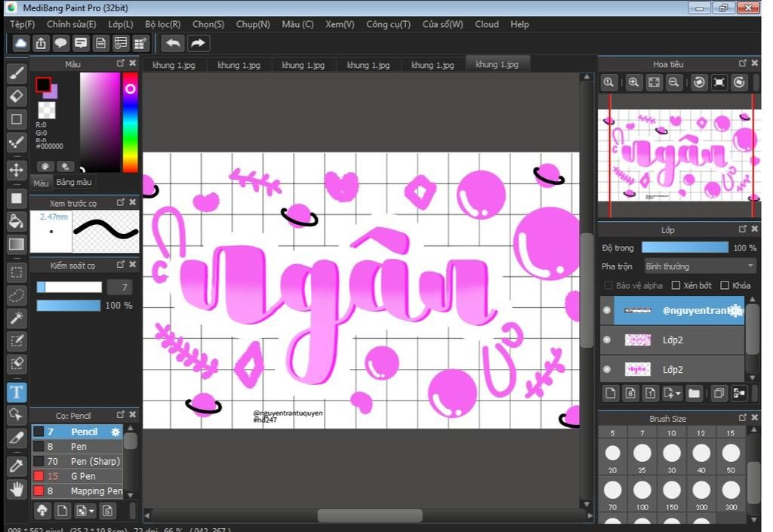Image resolution: width=773 pixels, height=532 pixels.
Task: Toggle visibility of first Lớp2 layer
Action: [x=607, y=340]
